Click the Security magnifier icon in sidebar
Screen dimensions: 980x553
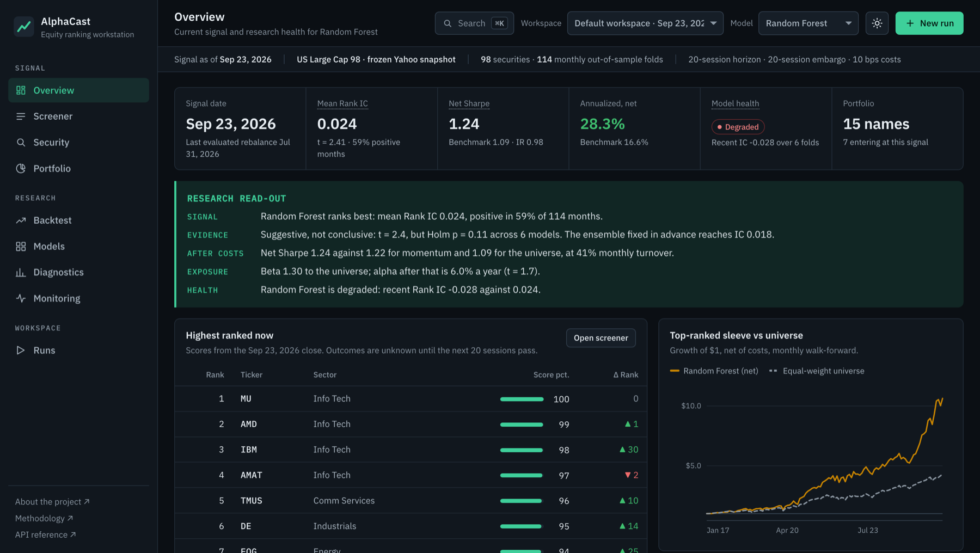[x=21, y=143]
